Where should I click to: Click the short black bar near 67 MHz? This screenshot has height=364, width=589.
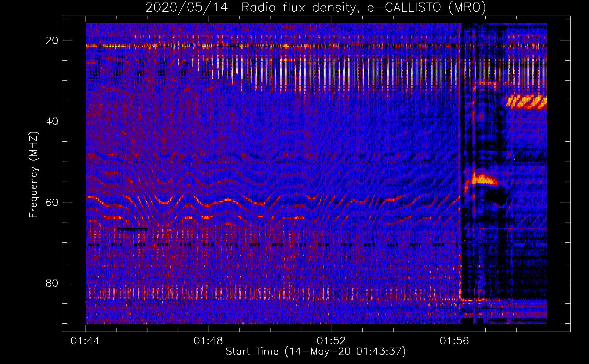pyautogui.click(x=133, y=229)
